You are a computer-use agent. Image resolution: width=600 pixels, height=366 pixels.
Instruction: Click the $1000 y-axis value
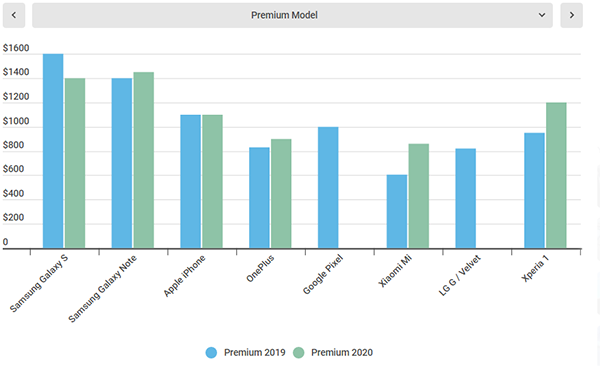[16, 121]
